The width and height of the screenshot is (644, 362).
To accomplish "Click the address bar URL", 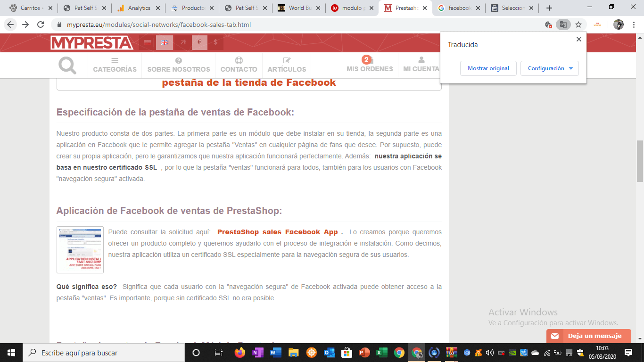I will (x=159, y=25).
